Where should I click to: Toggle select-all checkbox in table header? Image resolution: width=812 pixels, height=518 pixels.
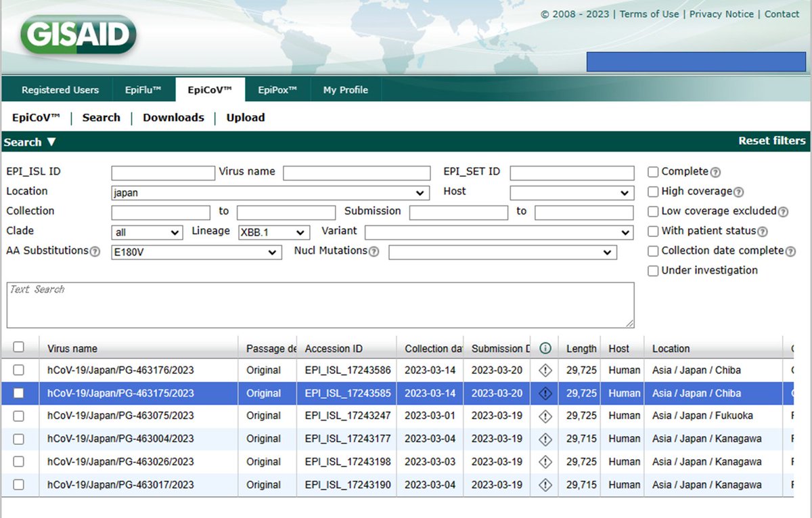(19, 347)
